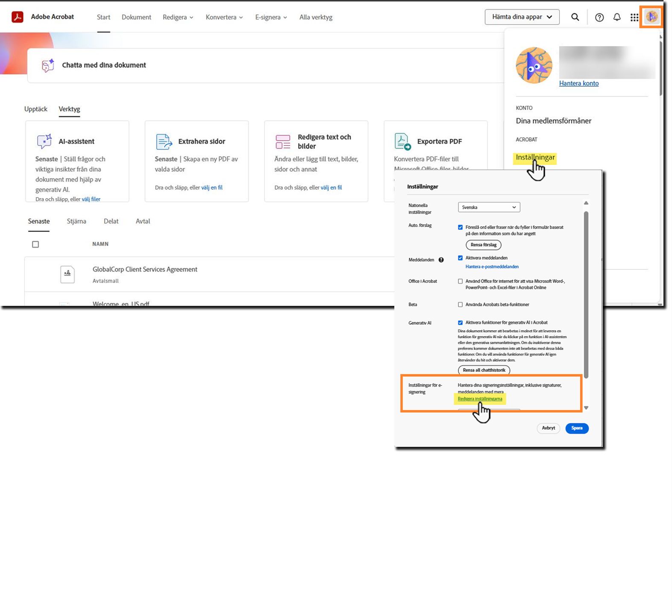The width and height of the screenshot is (672, 616).
Task: Switch to the Avtal tab
Action: pos(143,221)
